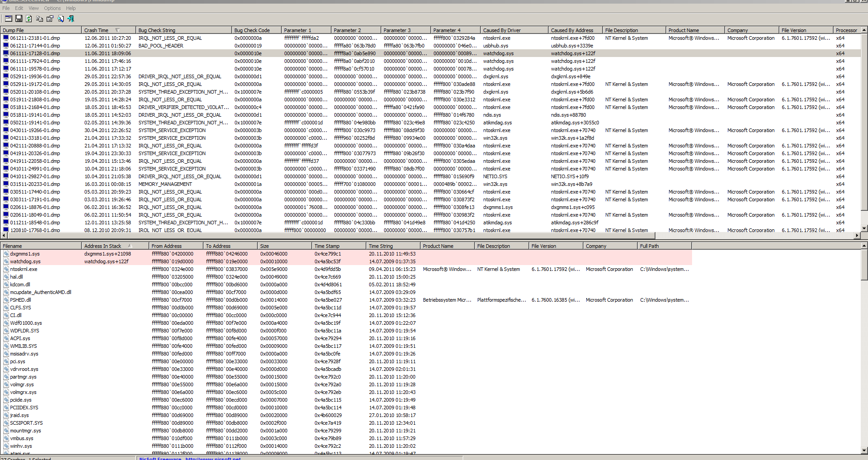This screenshot has width=868, height=460.
Task: Click the file icon beside PSHED.dll
Action: pos(6,300)
